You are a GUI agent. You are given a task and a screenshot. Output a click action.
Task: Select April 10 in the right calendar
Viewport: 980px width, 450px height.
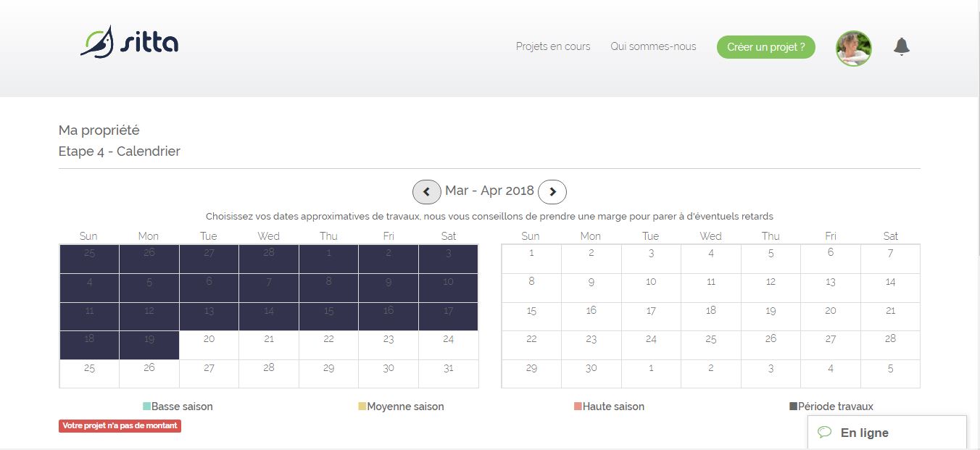coord(651,288)
